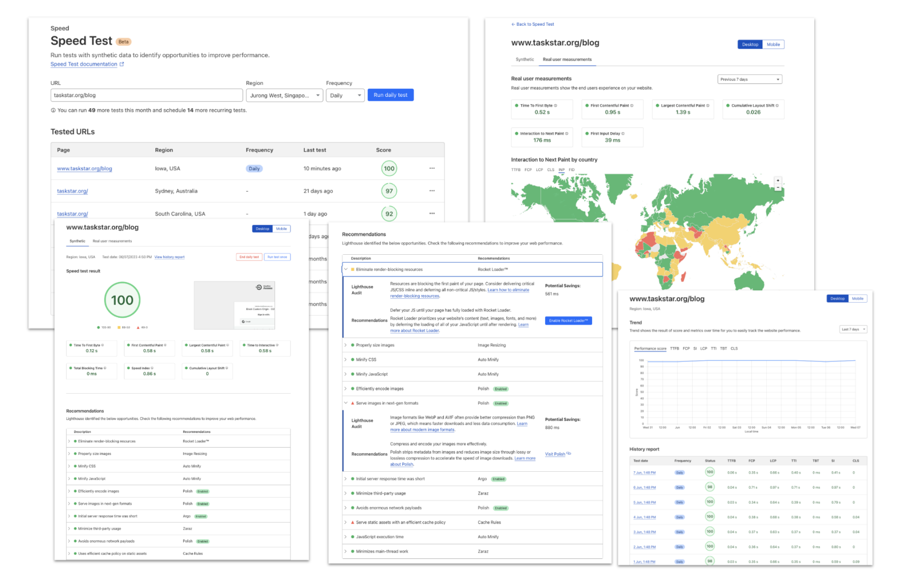Image resolution: width=903 pixels, height=588 pixels.
Task: Open the Visit Polish link
Action: coord(558,454)
